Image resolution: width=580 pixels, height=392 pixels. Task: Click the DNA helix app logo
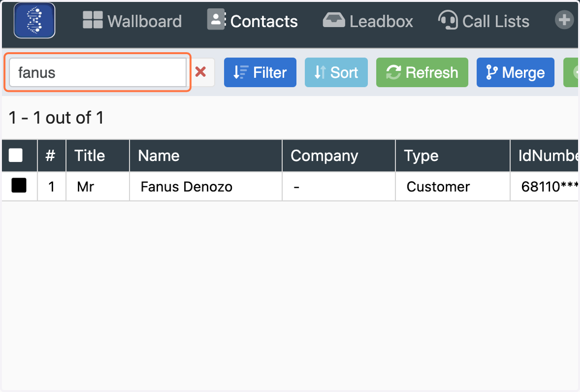pos(34,20)
